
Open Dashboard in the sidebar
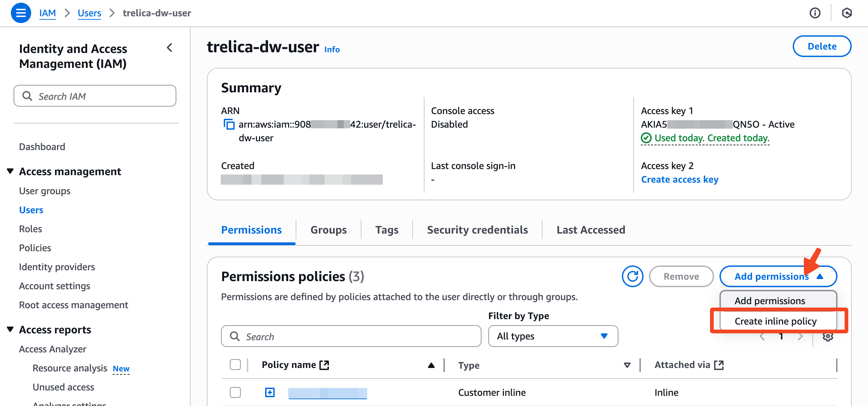point(42,147)
